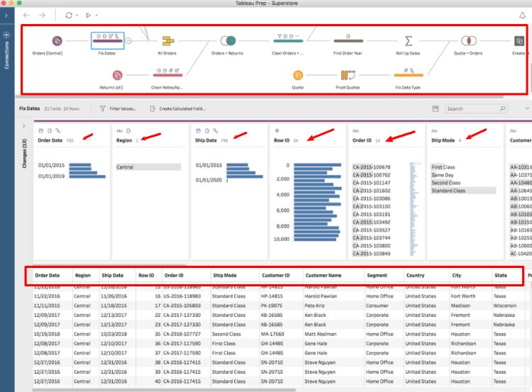Open the Quota + Orders join step
Viewport: 532px width, 392px height.
tap(469, 41)
